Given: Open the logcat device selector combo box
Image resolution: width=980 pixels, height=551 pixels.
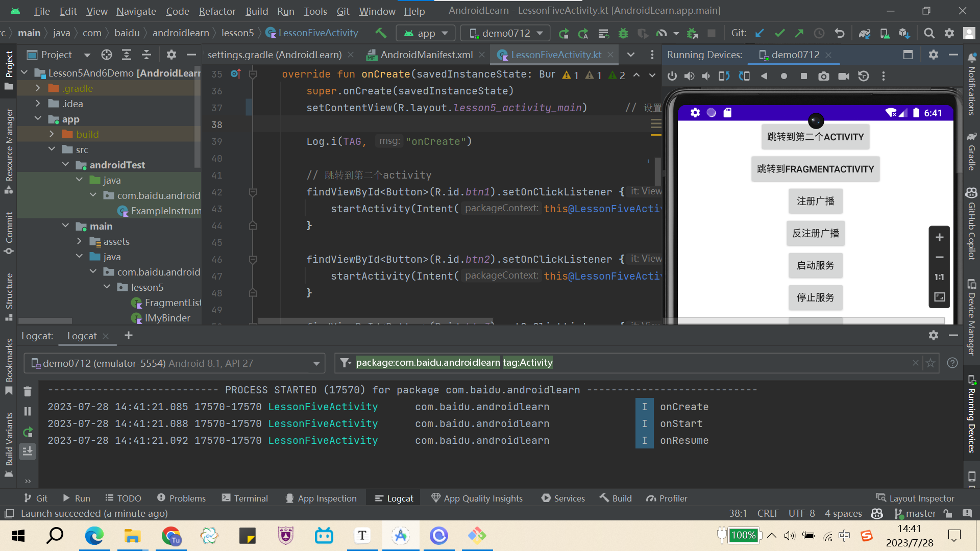Looking at the screenshot, I should [174, 363].
